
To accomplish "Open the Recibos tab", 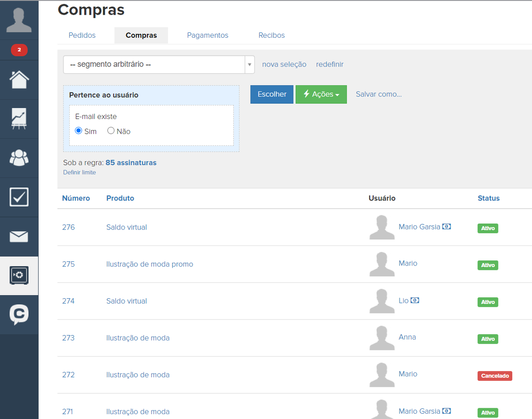I will tap(271, 36).
